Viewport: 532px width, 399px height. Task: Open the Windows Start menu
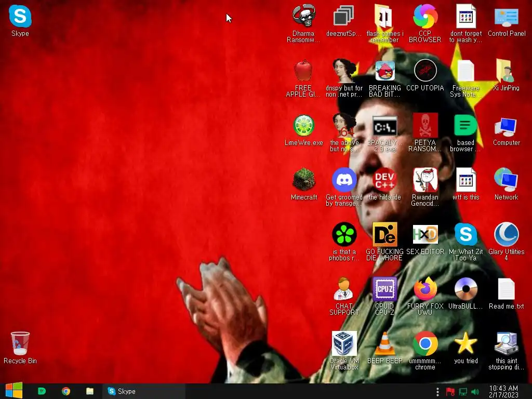click(x=14, y=391)
